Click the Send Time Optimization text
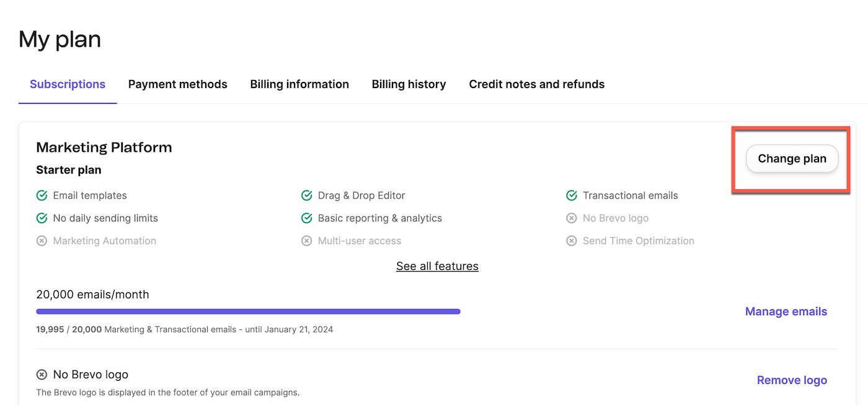The width and height of the screenshot is (868, 405). (639, 241)
